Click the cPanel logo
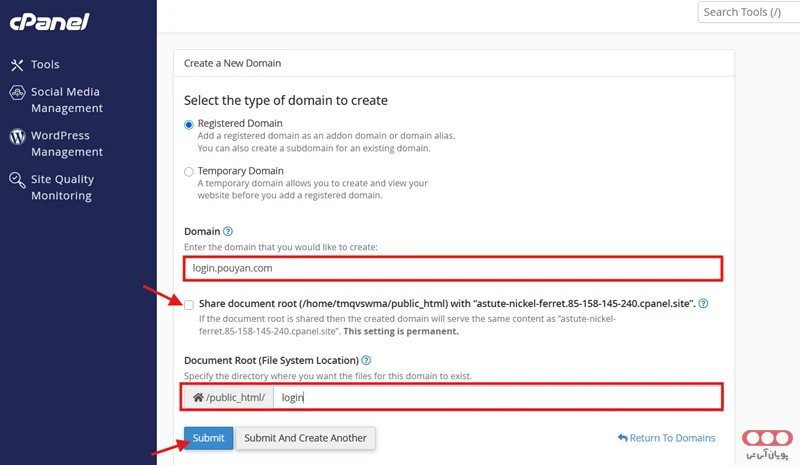 [x=49, y=21]
